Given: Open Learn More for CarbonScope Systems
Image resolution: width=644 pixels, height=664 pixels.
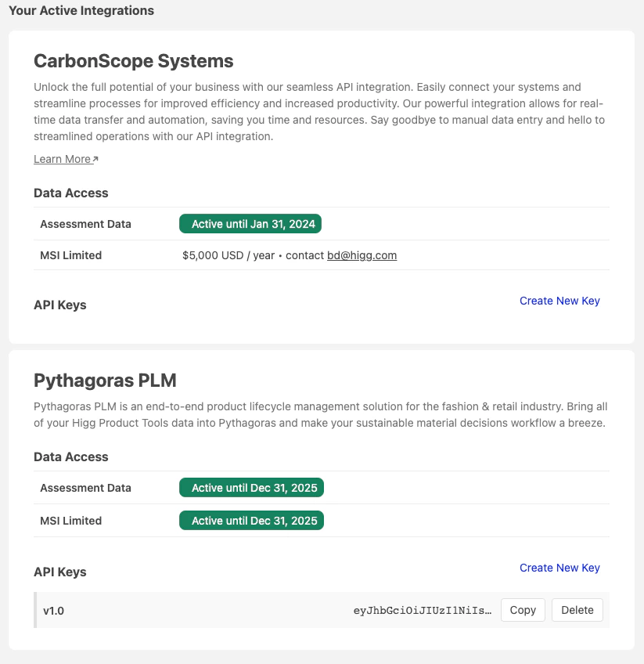Looking at the screenshot, I should tap(60, 159).
